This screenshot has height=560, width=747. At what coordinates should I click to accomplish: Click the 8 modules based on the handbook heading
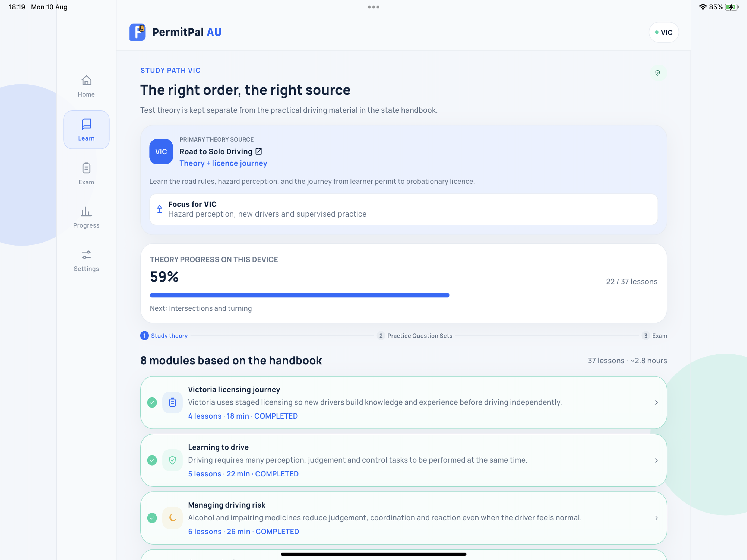(x=231, y=361)
